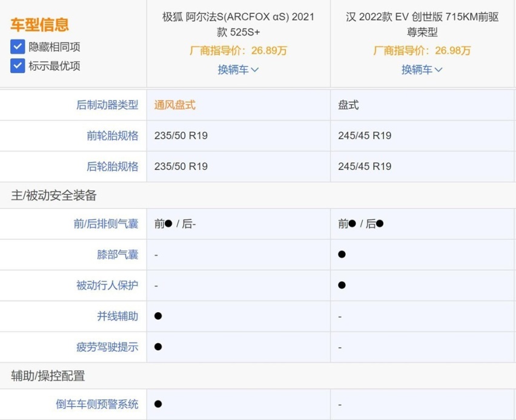Uncheck the 标示最优项 checkbox
This screenshot has width=516, height=420.
[18, 66]
